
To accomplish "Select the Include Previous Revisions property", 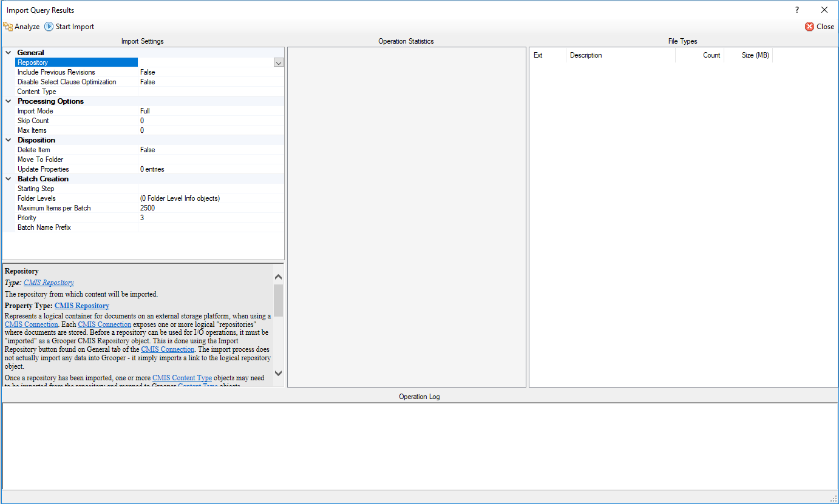I will click(149, 72).
